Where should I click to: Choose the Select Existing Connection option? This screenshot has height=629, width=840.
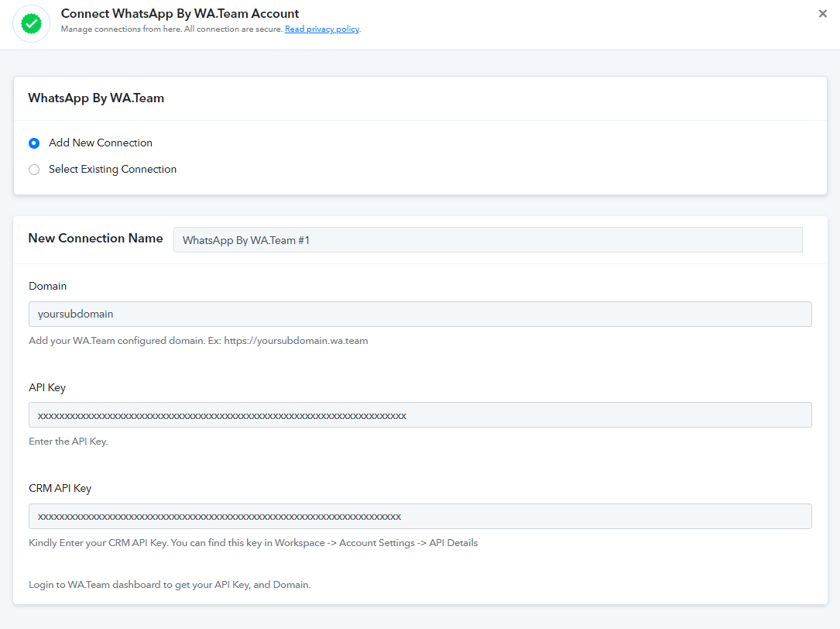tap(34, 170)
